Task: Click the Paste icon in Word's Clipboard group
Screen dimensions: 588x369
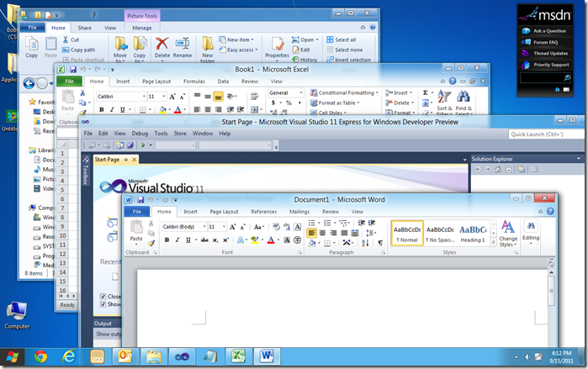Action: click(135, 233)
